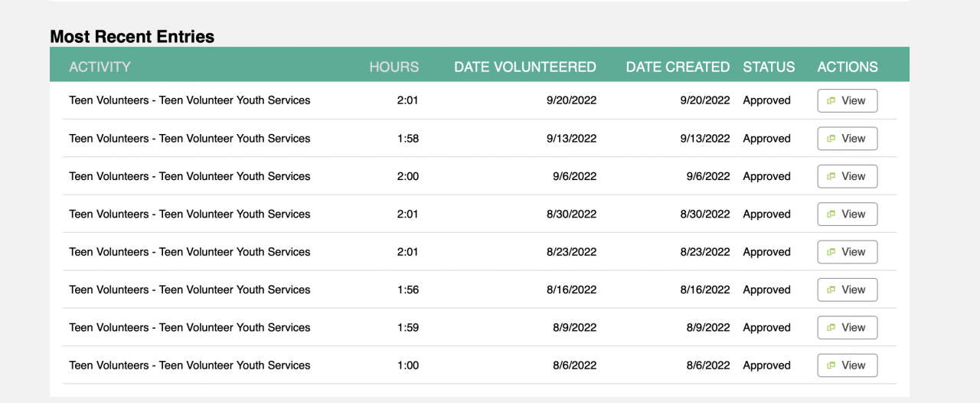Screen dimensions: 980x403
Task: Click the 1:00 hours value
Action: pos(407,365)
